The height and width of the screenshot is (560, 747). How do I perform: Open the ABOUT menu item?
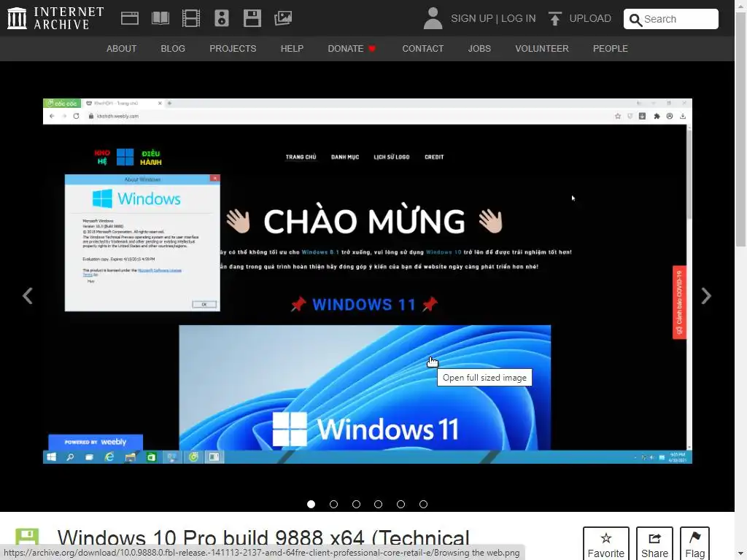122,49
